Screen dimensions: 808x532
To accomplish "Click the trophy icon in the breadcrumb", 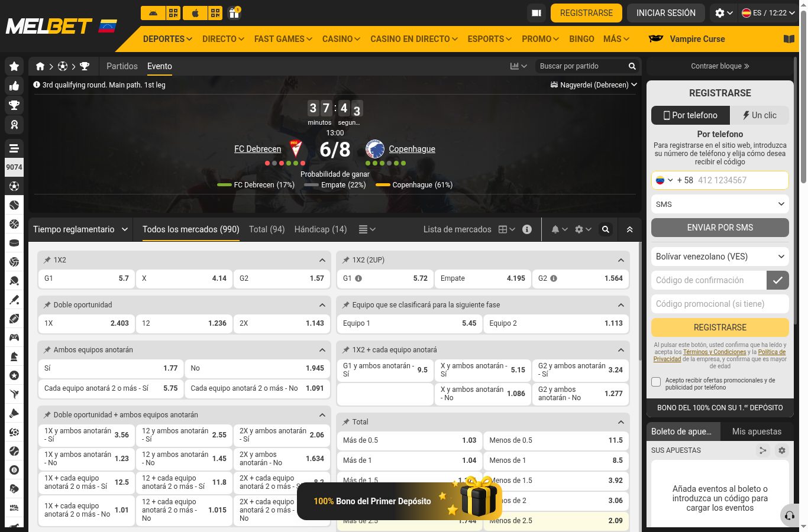I will pyautogui.click(x=85, y=66).
